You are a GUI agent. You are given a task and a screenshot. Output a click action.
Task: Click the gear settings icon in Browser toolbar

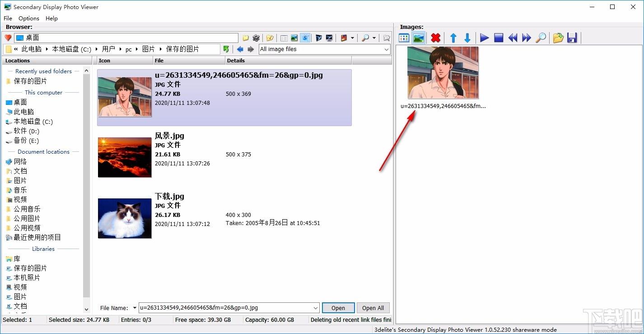pos(257,38)
